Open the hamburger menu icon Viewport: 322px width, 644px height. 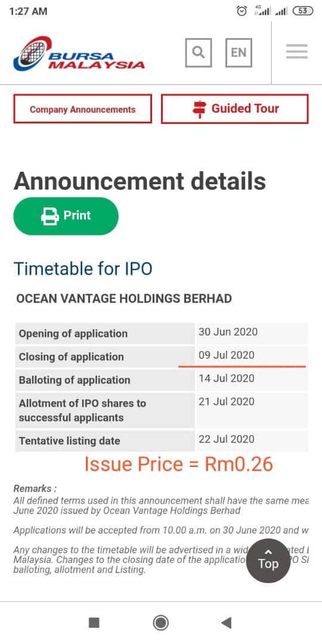click(297, 52)
